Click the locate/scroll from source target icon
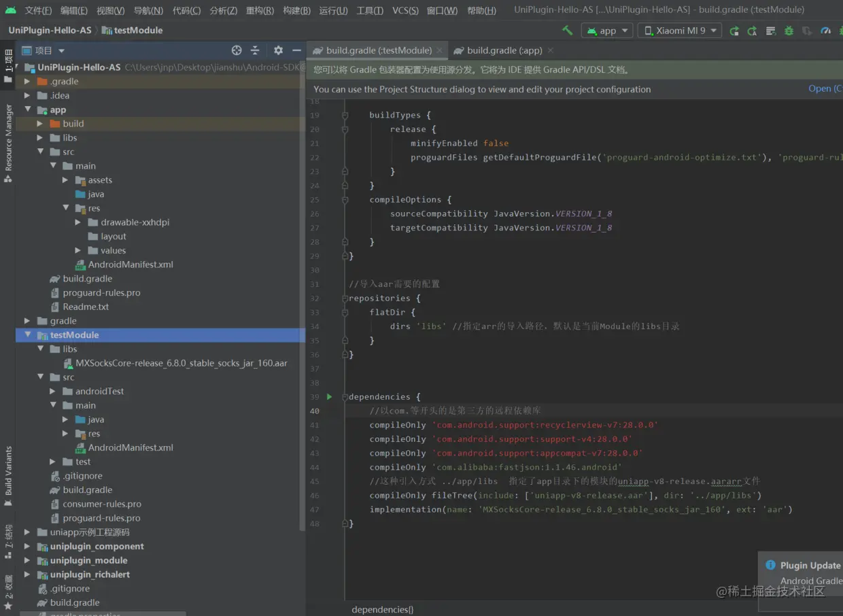The image size is (843, 616). (237, 50)
